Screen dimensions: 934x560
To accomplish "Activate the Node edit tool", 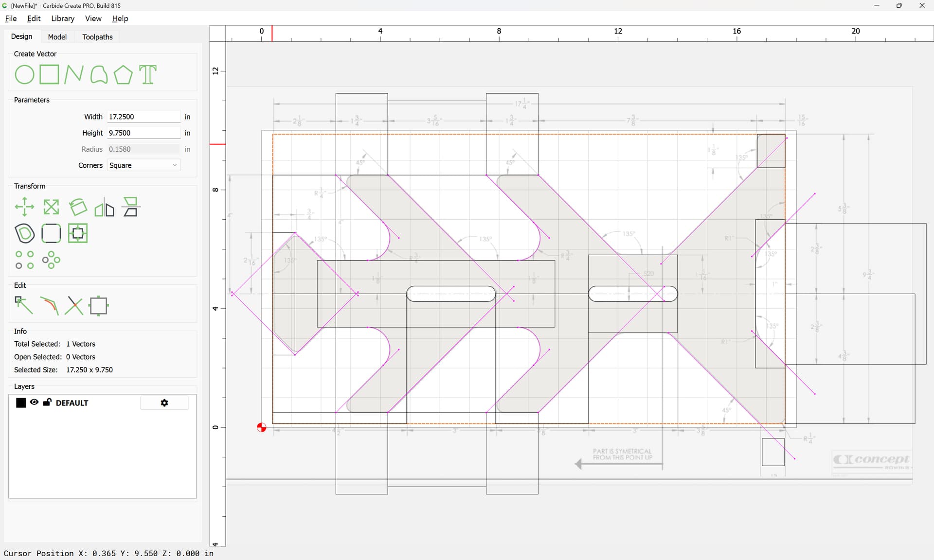I will tap(24, 306).
